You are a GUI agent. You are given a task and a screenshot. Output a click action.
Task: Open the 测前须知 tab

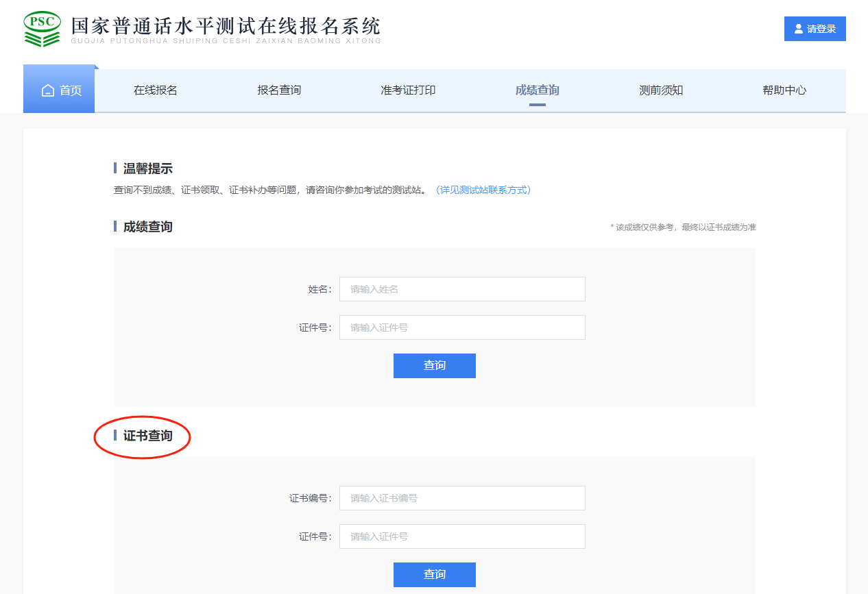click(661, 90)
